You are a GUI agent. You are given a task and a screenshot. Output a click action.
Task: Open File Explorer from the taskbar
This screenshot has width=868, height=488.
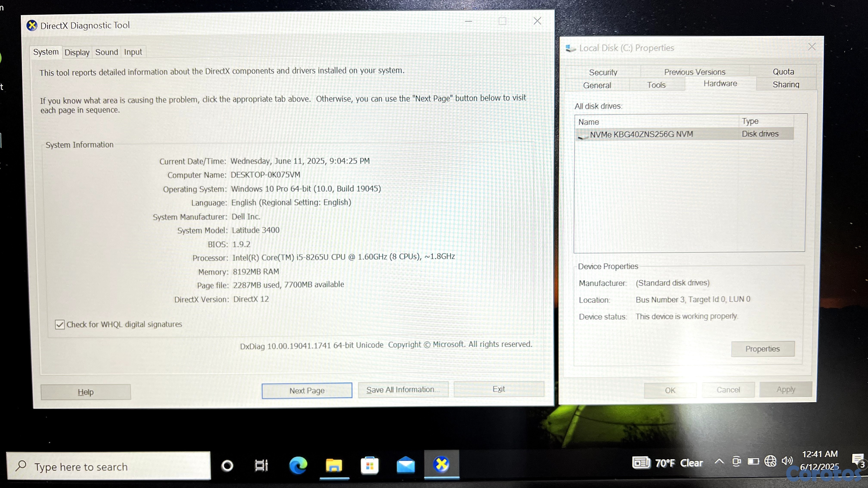[x=334, y=465]
